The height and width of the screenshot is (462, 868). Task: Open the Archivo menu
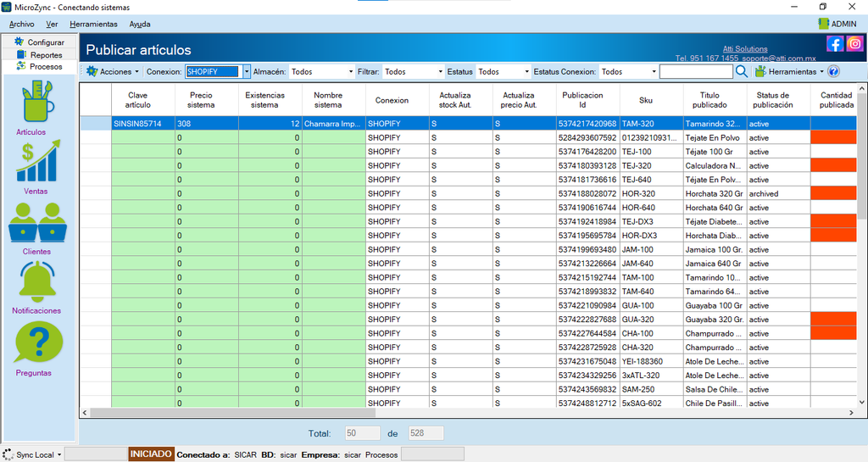[21, 25]
